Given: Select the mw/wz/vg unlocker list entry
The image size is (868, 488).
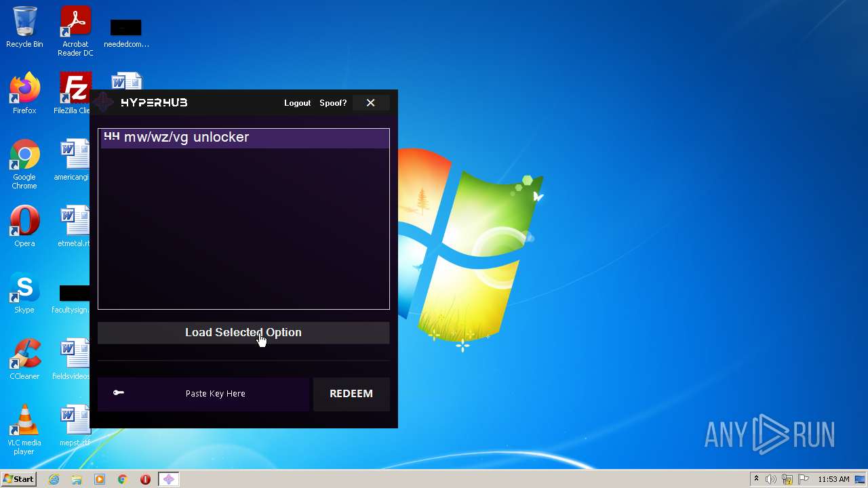Looking at the screenshot, I should pos(243,138).
